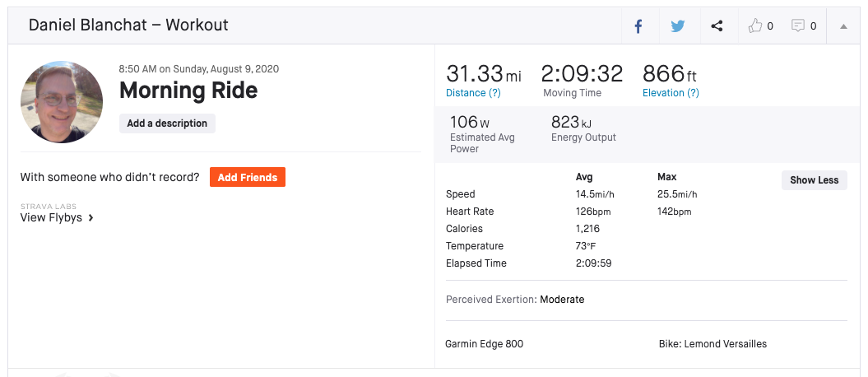
Task: Collapse stats with Show Less
Action: pyautogui.click(x=814, y=180)
